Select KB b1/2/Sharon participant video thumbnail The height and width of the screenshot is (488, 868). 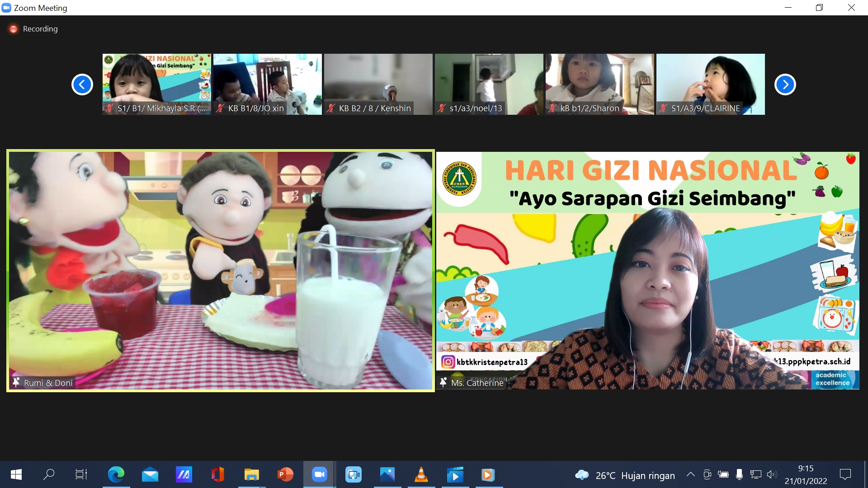599,84
